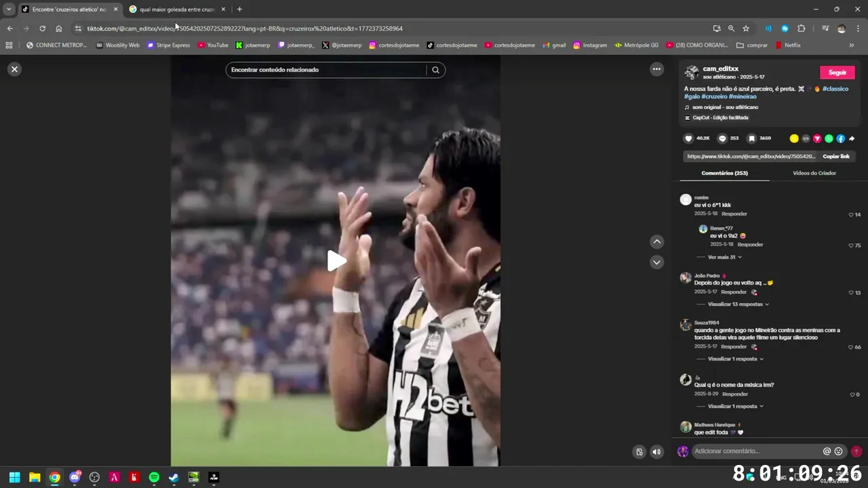Open the Netflix bookmark
This screenshot has width=868, height=488.
(x=788, y=45)
